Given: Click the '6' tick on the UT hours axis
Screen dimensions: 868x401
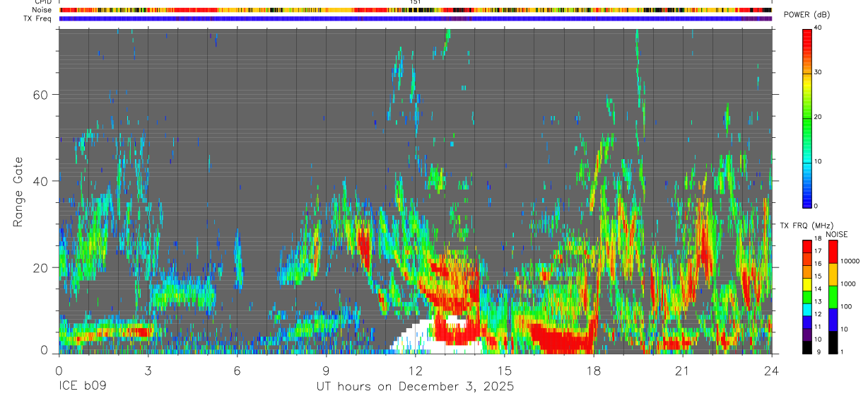Looking at the screenshot, I should [237, 370].
